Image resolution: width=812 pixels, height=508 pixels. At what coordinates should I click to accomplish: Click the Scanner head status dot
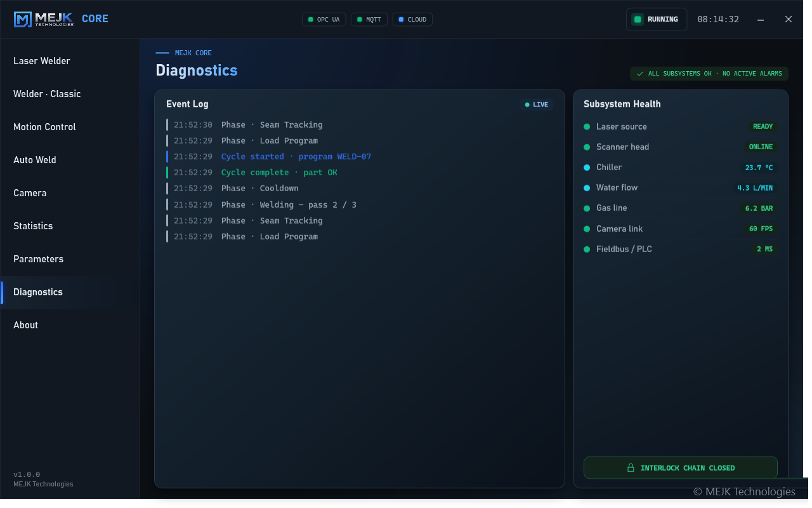587,147
